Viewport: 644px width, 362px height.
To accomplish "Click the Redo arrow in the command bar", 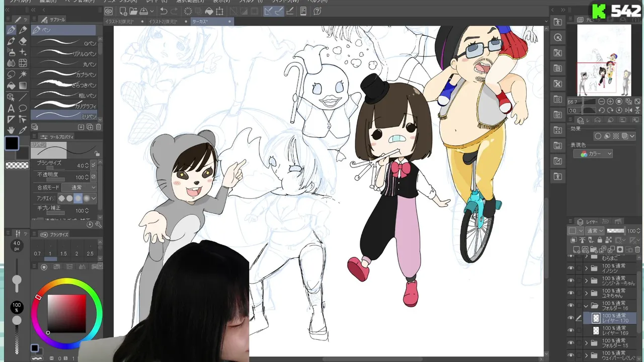I will [x=175, y=11].
